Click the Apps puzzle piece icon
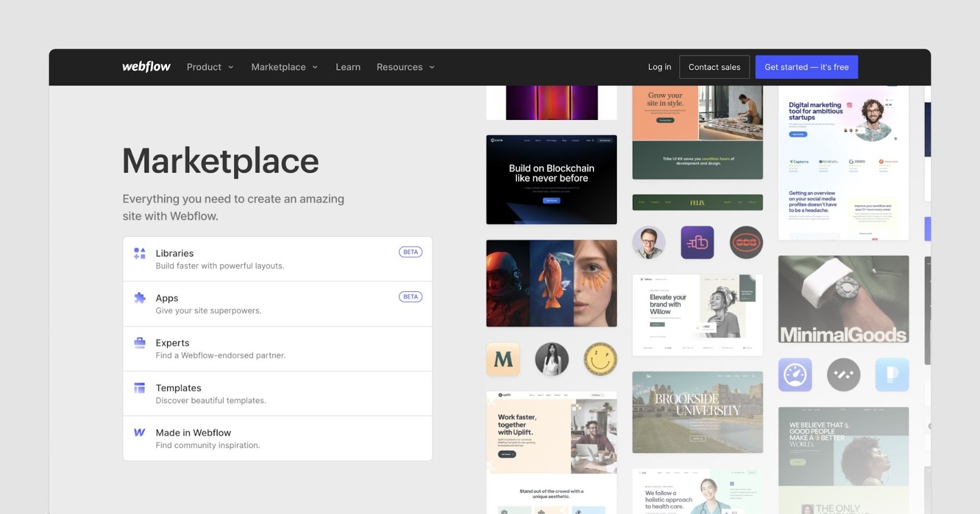The height and width of the screenshot is (514, 980). tap(140, 298)
